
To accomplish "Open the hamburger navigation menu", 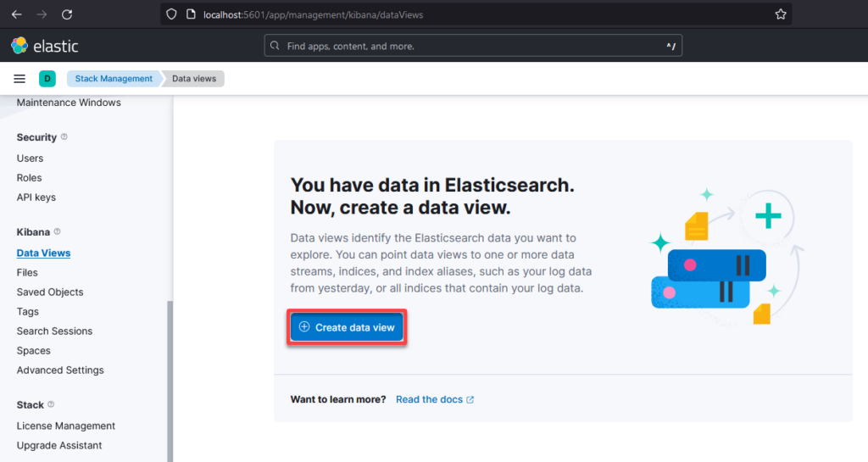I will pyautogui.click(x=19, y=79).
